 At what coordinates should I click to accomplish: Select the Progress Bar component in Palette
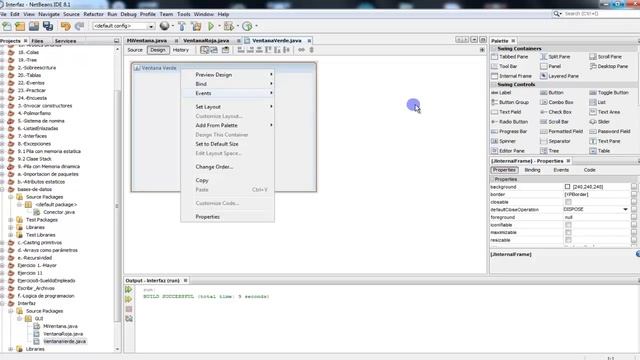tap(509, 131)
